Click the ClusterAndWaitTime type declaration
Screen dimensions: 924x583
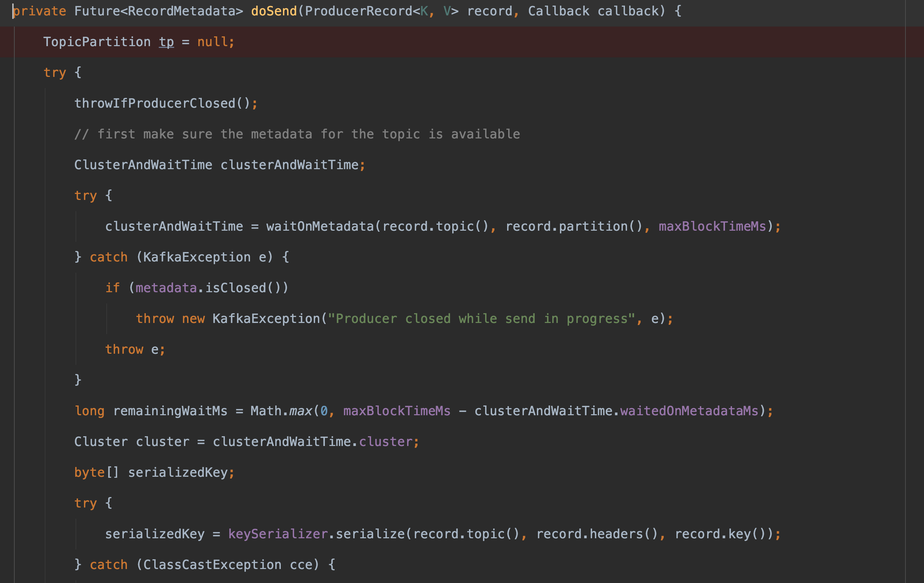point(143,165)
